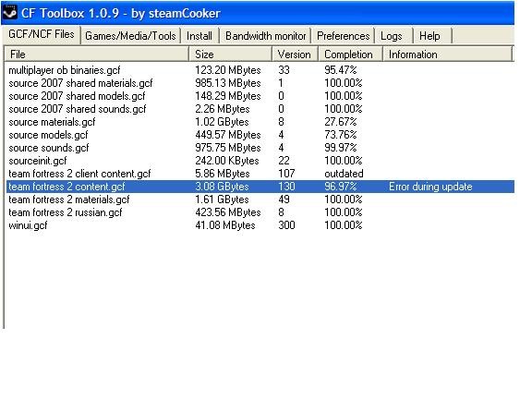The image size is (532, 399).
Task: Click the 985.13 MBytes size cell
Action: click(x=227, y=83)
